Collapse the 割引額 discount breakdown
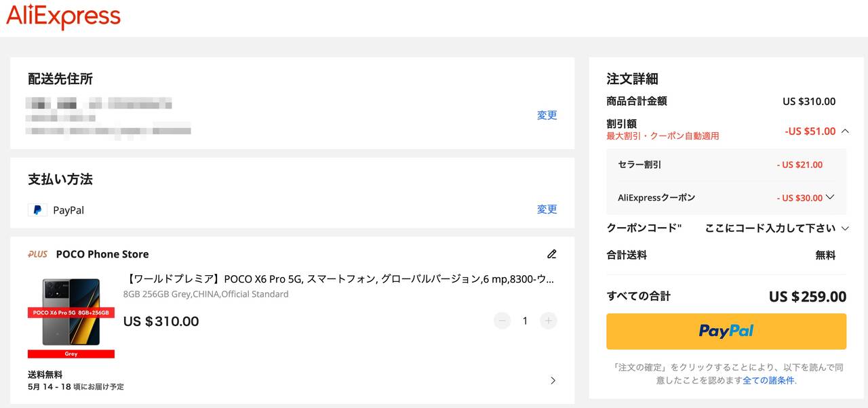The image size is (868, 408). coord(844,131)
